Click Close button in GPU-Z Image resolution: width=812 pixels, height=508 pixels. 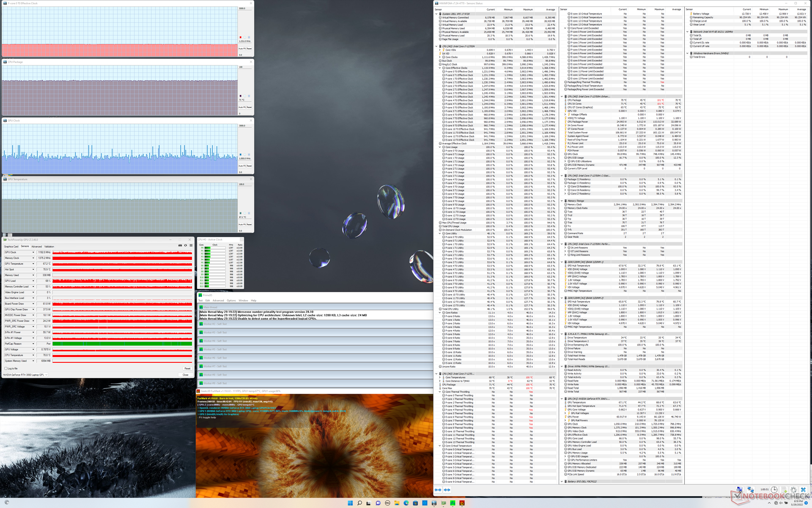tap(185, 375)
